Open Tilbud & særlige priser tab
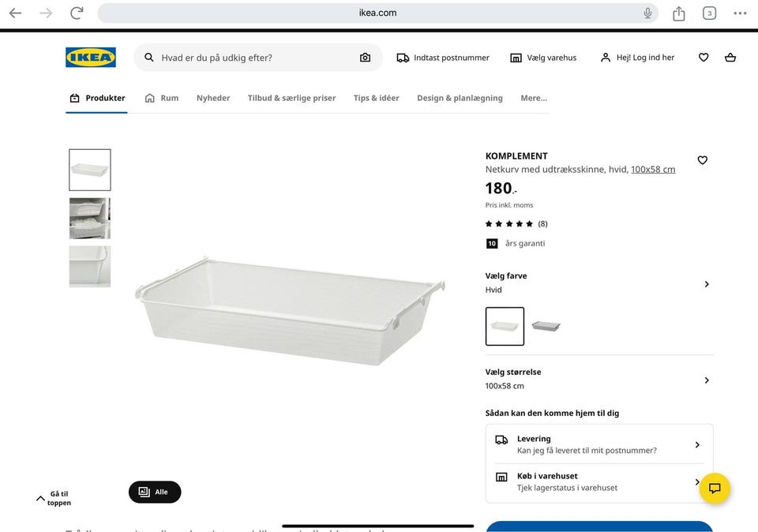The width and height of the screenshot is (758, 532). (x=291, y=98)
